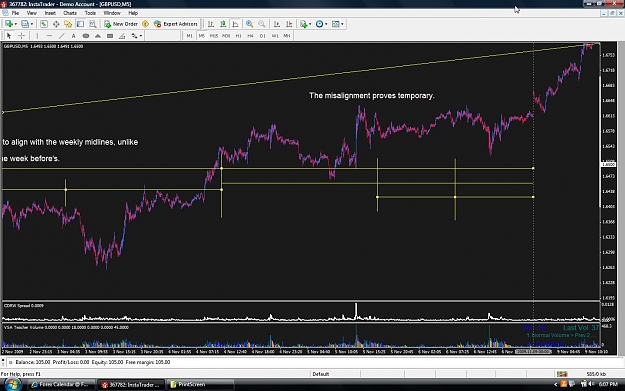Click the Expert Advisors button
Viewport: 625px width, 391px height.
176,24
